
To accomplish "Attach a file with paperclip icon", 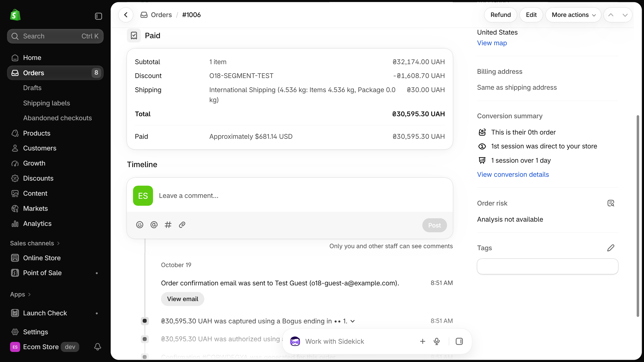I will [x=182, y=225].
